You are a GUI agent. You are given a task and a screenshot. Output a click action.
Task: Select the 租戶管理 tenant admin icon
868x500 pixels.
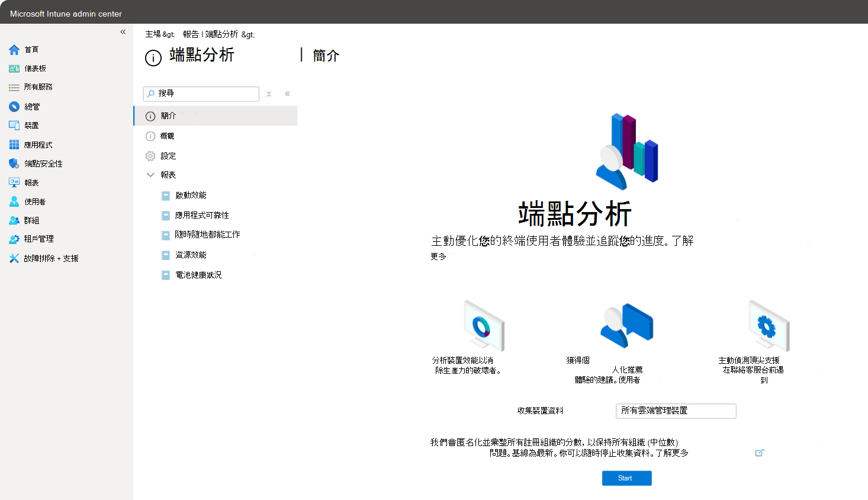14,239
